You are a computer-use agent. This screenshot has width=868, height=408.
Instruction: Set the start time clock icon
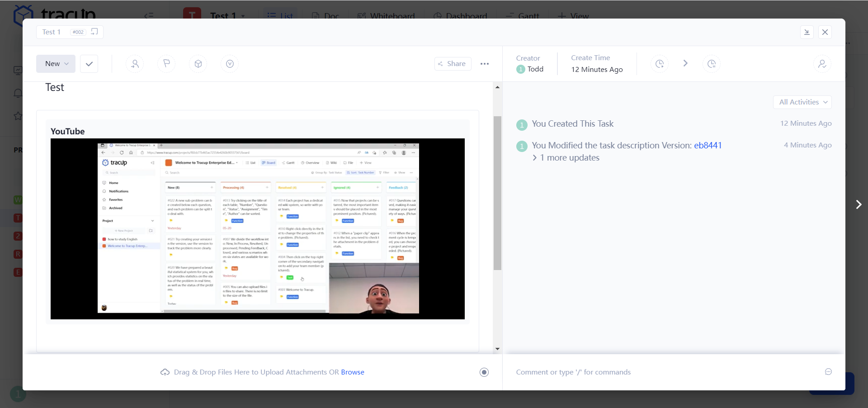click(x=659, y=64)
